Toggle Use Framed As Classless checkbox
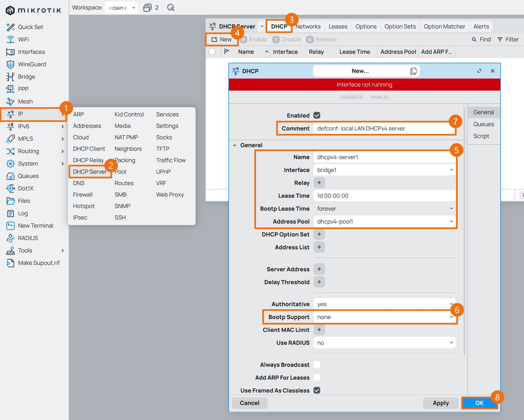Screen dimensions: 524x420 tap(317, 390)
